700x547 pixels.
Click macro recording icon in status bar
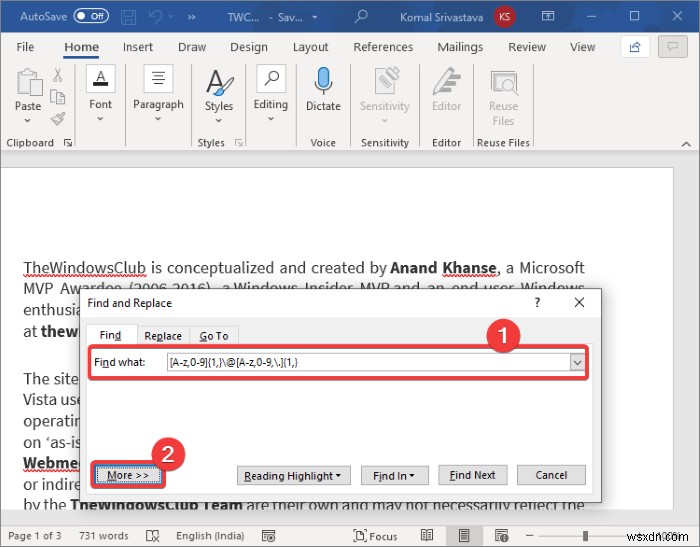click(269, 535)
